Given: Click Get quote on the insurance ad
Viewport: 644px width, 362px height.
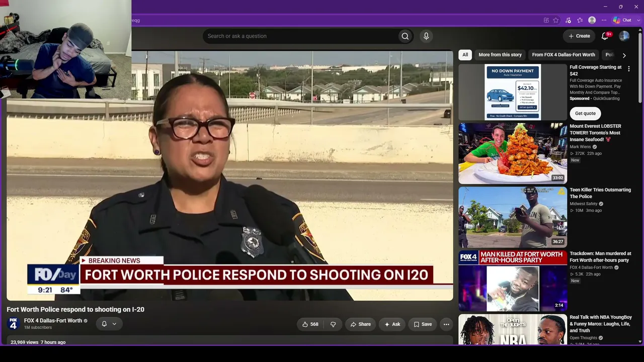Looking at the screenshot, I should pos(585,114).
